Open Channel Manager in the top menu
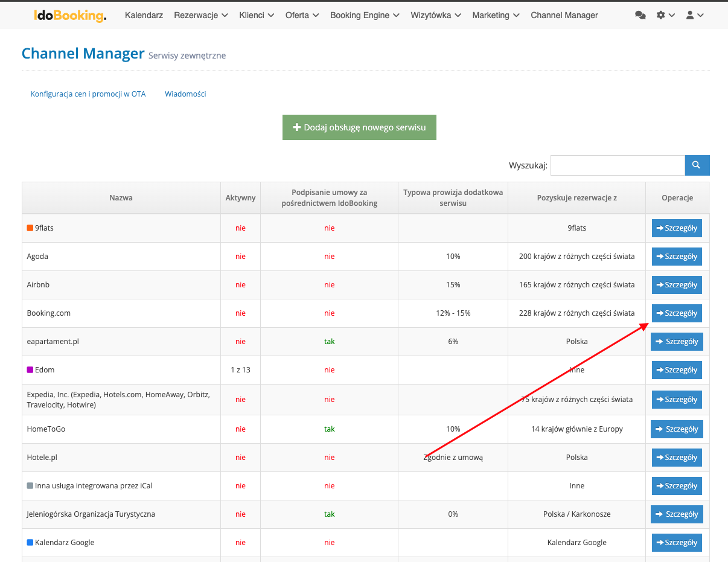This screenshot has width=728, height=562. [x=564, y=15]
